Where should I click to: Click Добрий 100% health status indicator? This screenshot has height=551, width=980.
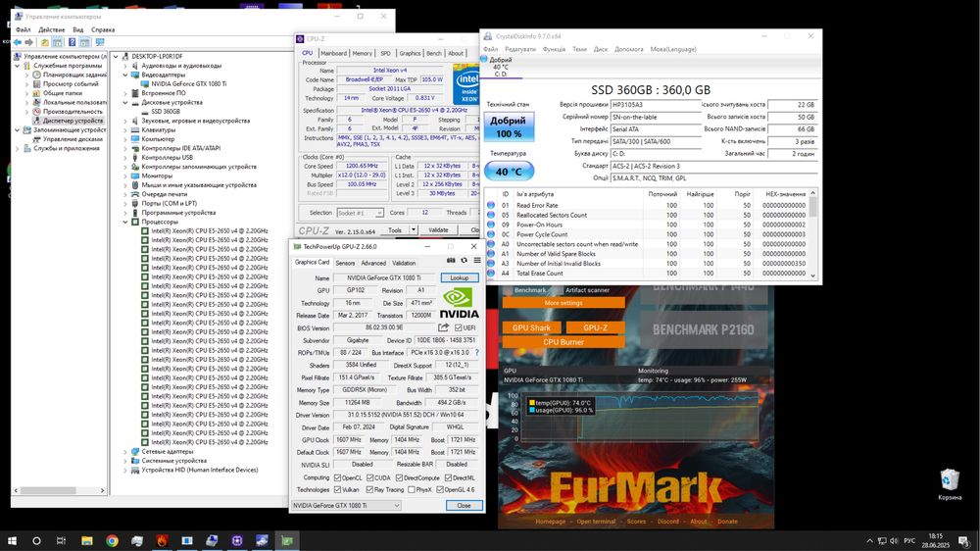coord(509,126)
